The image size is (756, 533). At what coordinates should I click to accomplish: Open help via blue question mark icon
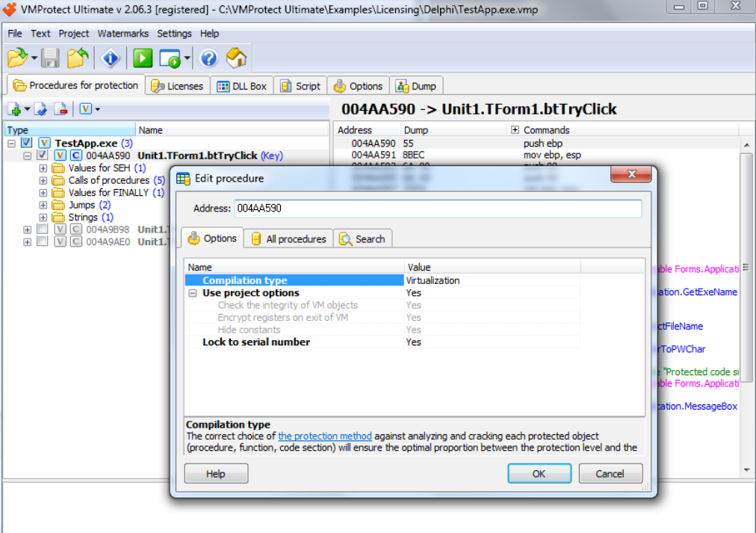tap(208, 58)
